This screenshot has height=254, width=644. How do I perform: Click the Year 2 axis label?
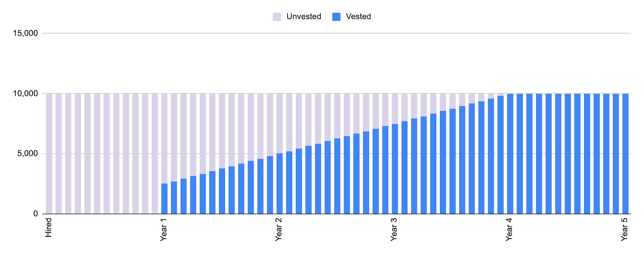pos(279,230)
